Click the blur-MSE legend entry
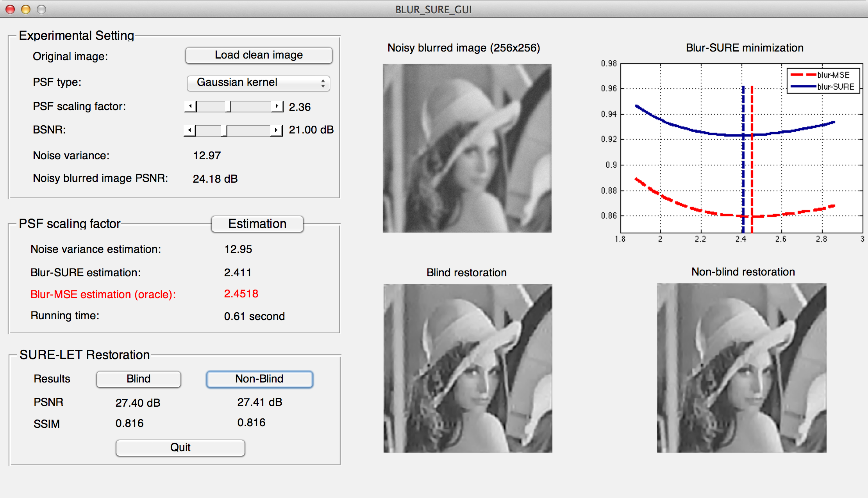 pyautogui.click(x=820, y=75)
